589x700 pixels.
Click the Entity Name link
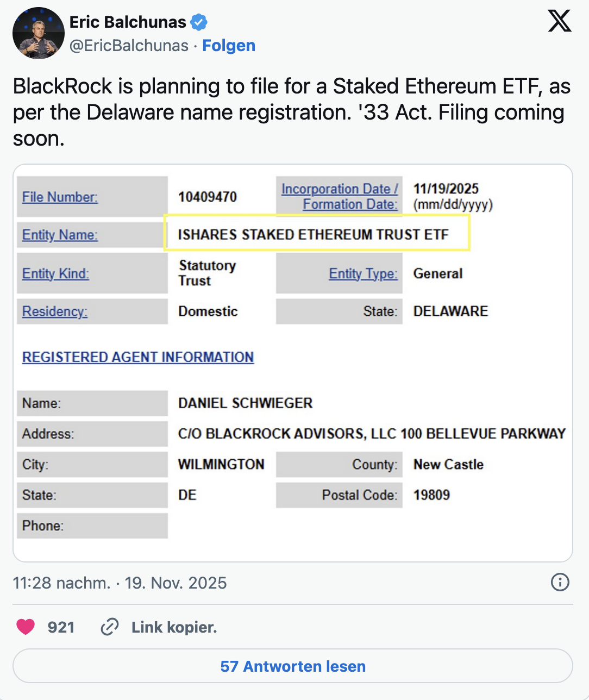[x=60, y=235]
